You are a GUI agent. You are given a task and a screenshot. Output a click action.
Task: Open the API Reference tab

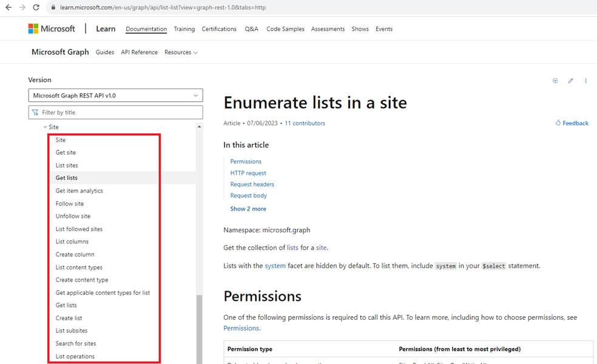click(x=140, y=52)
